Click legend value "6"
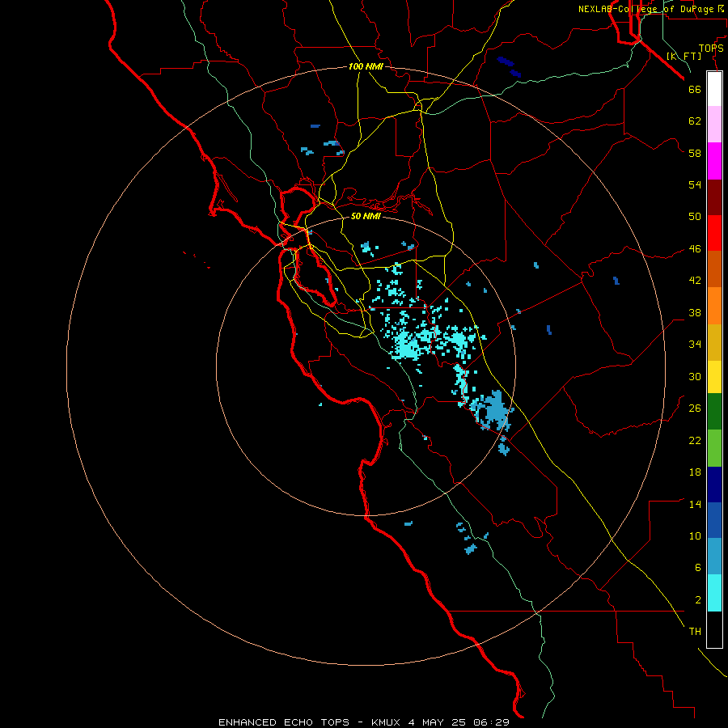This screenshot has height=728, width=728. pos(697,567)
